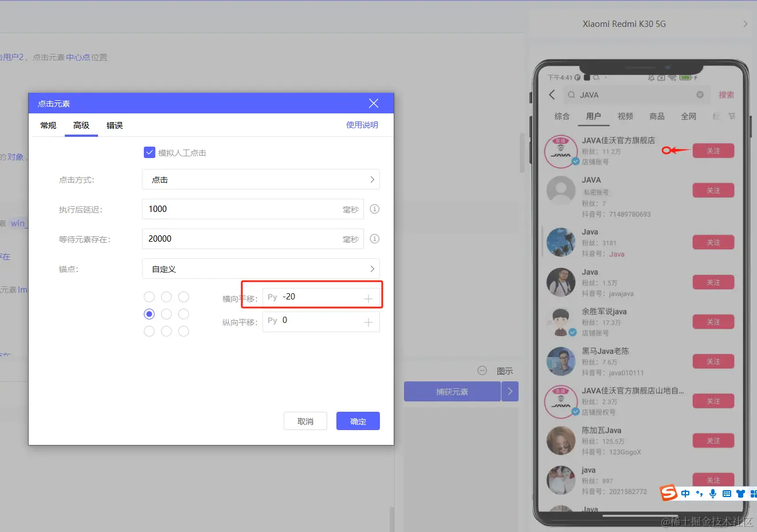Screen dimensions: 757x532
Task: Open avatar of 黑马Java老陈
Action: click(561, 361)
